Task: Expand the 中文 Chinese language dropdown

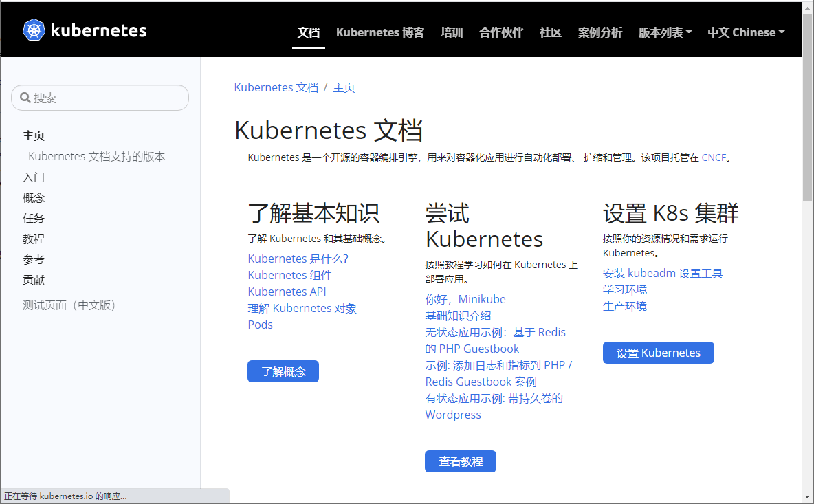Action: tap(746, 33)
